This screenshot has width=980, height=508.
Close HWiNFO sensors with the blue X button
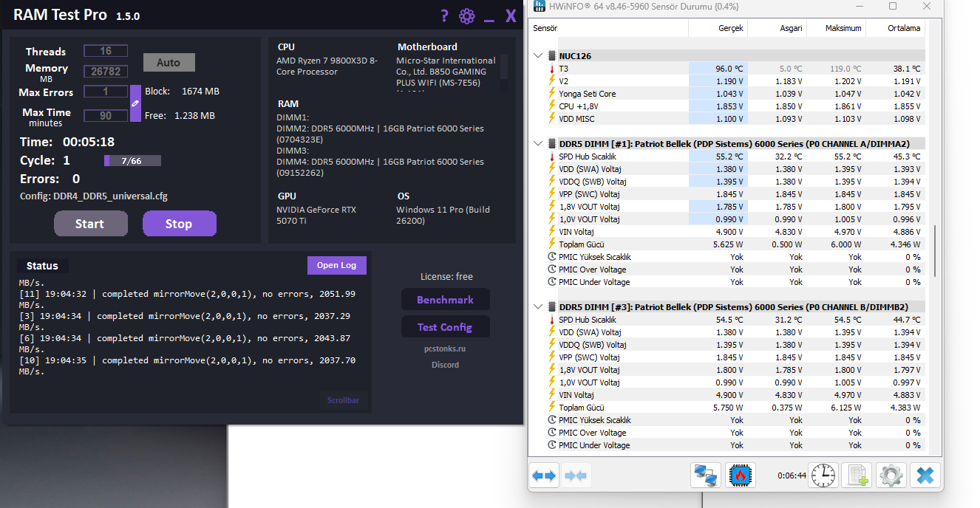click(x=925, y=476)
